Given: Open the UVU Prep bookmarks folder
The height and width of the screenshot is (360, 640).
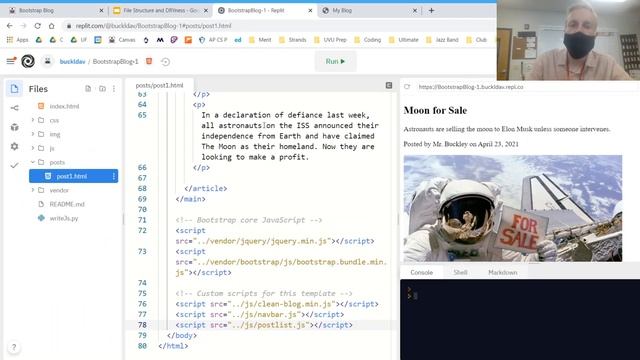Looking at the screenshot, I should click(x=330, y=40).
